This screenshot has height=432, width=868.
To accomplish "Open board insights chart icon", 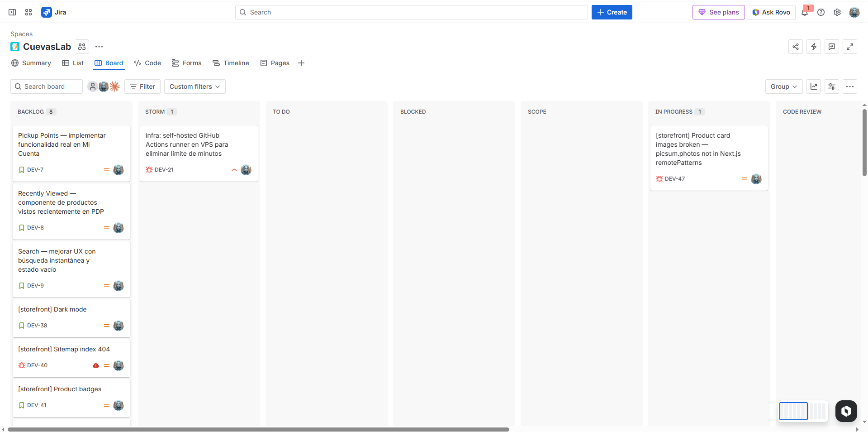I will (x=814, y=86).
